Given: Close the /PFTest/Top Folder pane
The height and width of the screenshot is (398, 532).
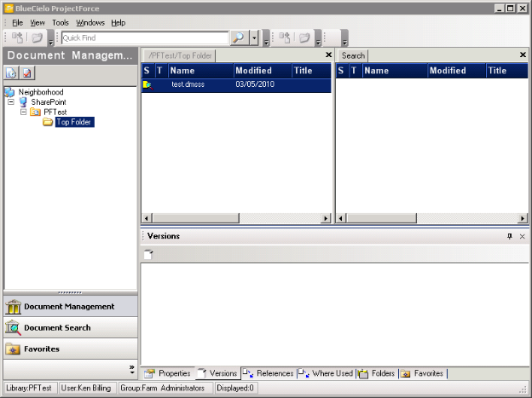Looking at the screenshot, I should pos(328,55).
